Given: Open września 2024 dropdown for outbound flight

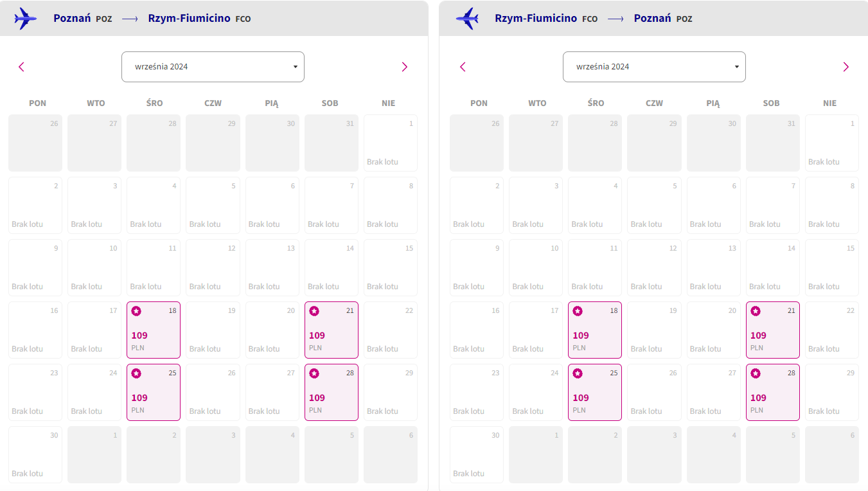Looking at the screenshot, I should coord(213,67).
